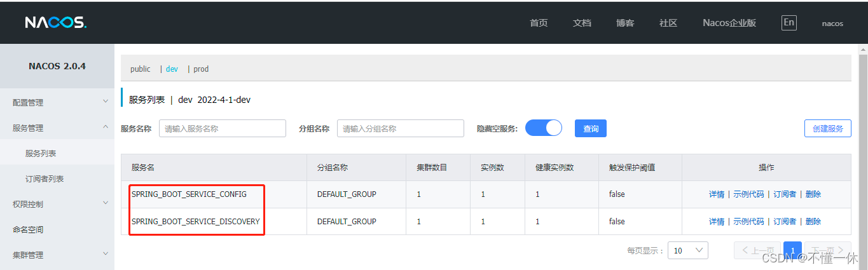Image resolution: width=868 pixels, height=270 pixels.
Task: Focus the 分组名称 input field
Action: (401, 128)
